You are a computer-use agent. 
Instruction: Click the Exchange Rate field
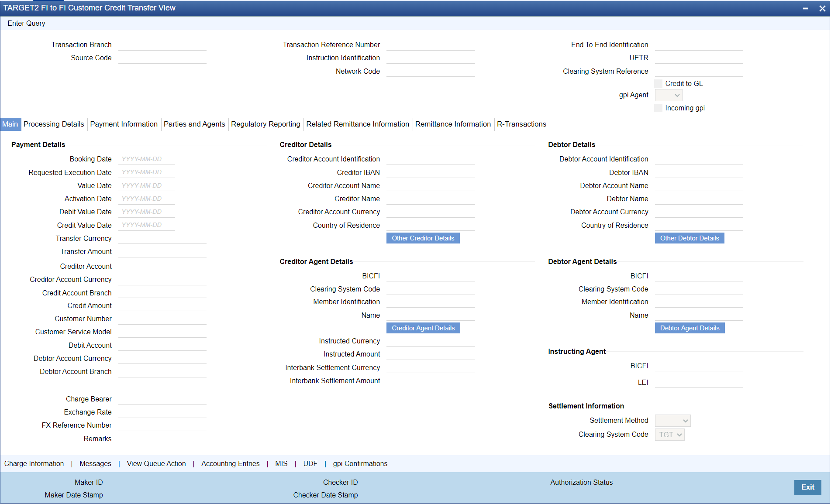coord(162,412)
